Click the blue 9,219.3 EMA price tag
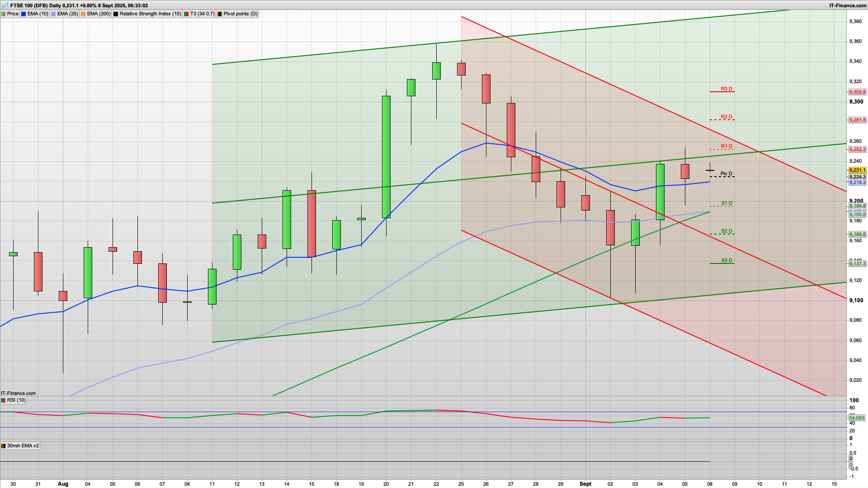868x488 pixels. [x=857, y=182]
